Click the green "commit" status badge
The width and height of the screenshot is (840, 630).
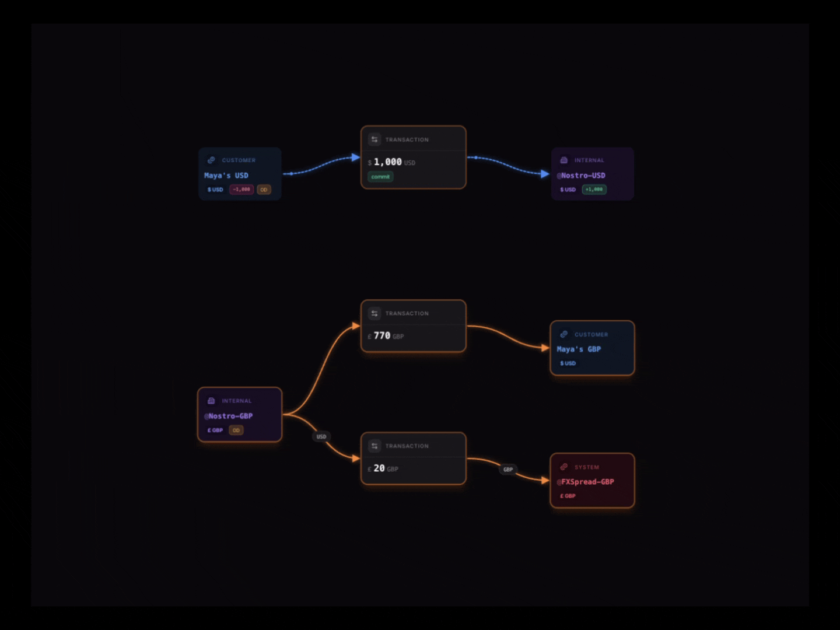click(x=380, y=177)
